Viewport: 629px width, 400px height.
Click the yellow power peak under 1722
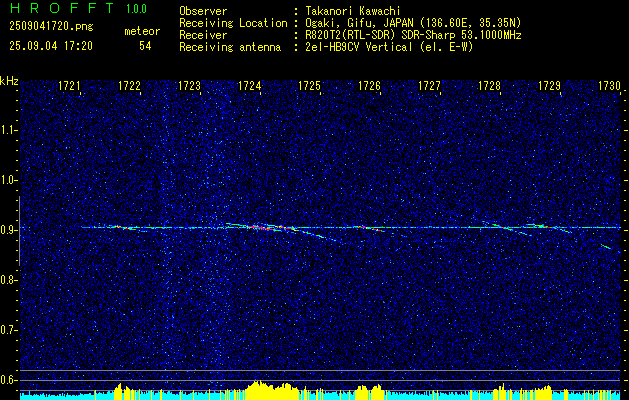[x=124, y=392]
